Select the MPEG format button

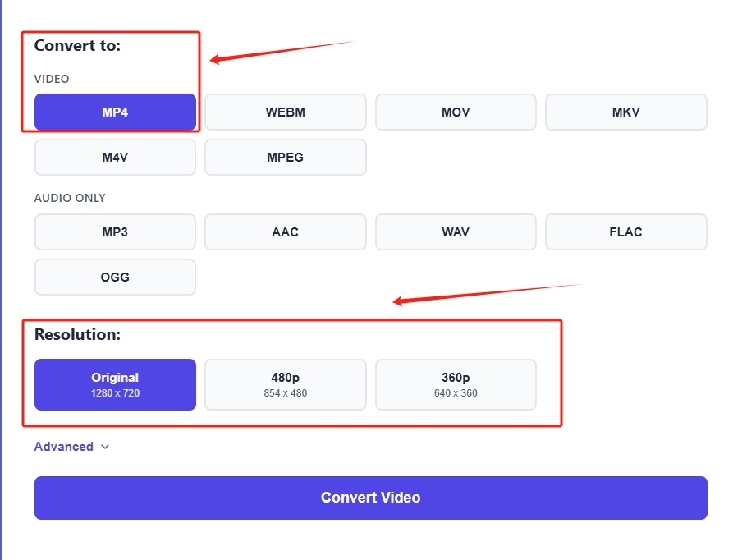[x=285, y=157]
